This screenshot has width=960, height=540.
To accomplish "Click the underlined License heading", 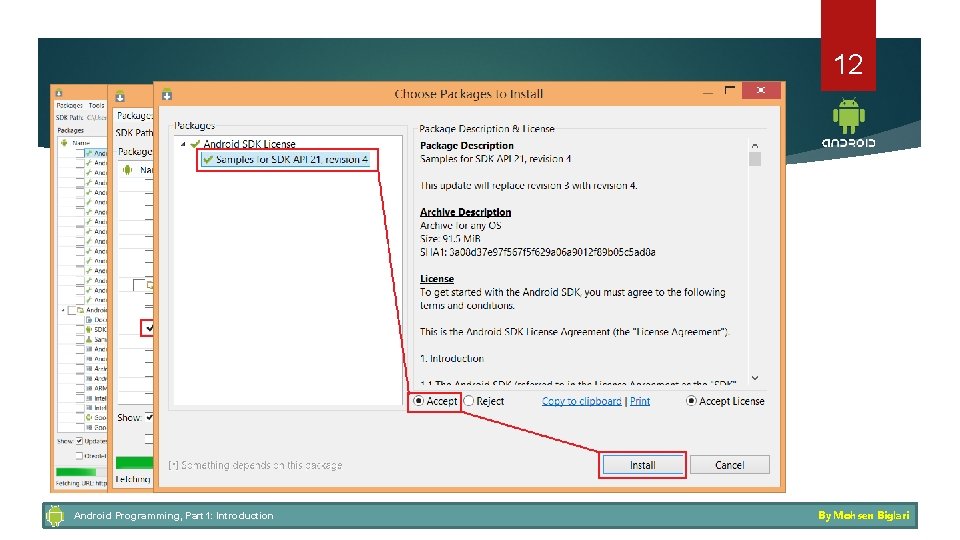I will coord(437,279).
